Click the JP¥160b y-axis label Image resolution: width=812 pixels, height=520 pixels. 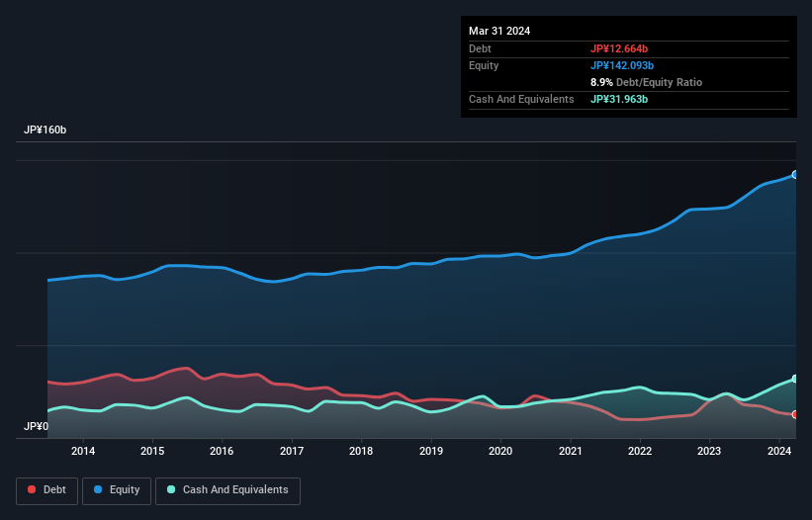coord(45,130)
